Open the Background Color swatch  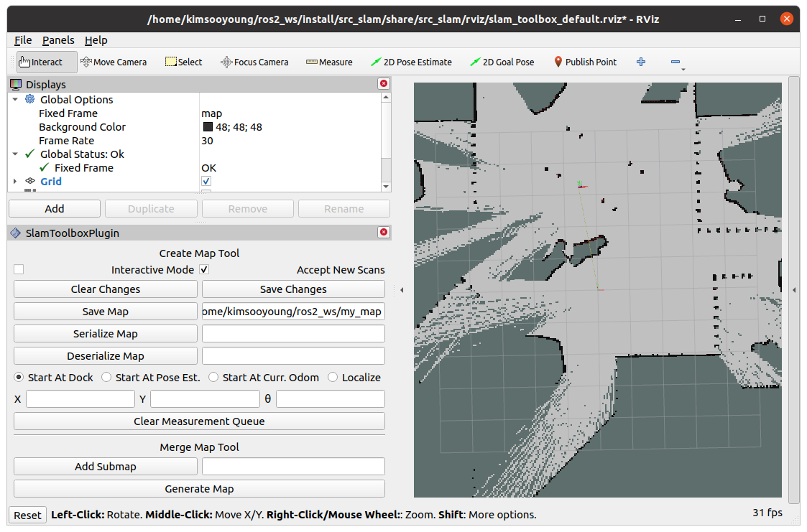(x=208, y=127)
